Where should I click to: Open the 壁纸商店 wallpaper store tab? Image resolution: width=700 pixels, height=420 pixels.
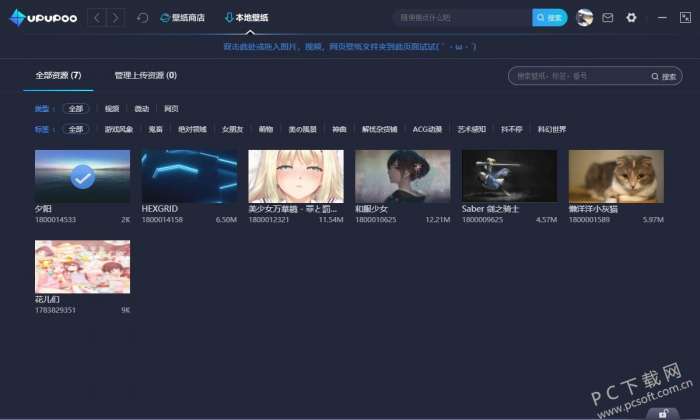(x=183, y=18)
